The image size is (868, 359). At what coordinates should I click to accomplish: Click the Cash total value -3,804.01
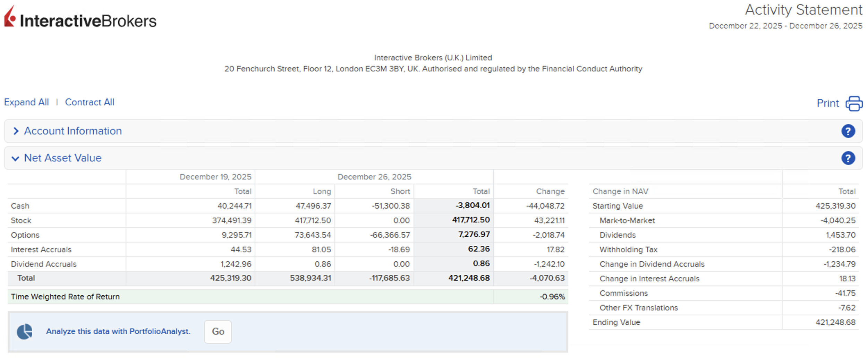(472, 205)
